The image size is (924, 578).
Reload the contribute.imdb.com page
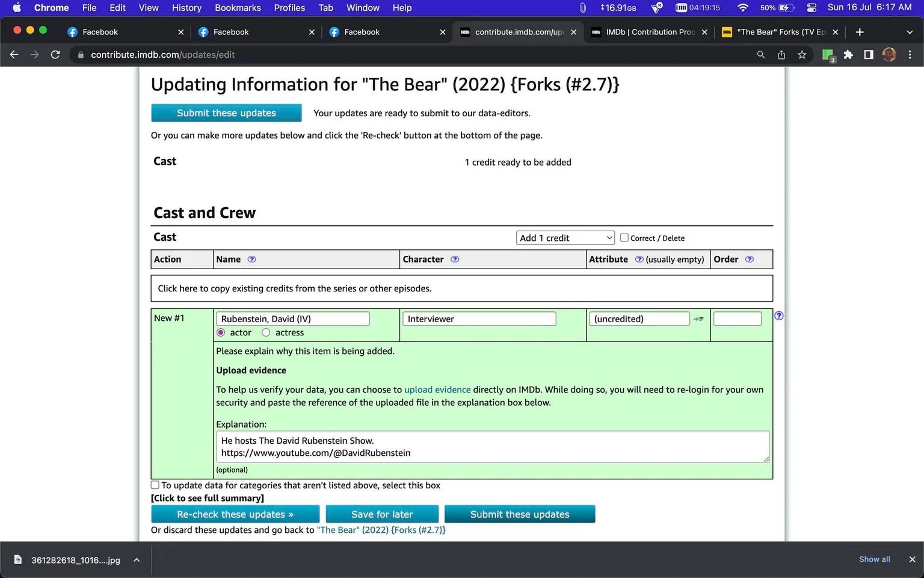point(55,54)
